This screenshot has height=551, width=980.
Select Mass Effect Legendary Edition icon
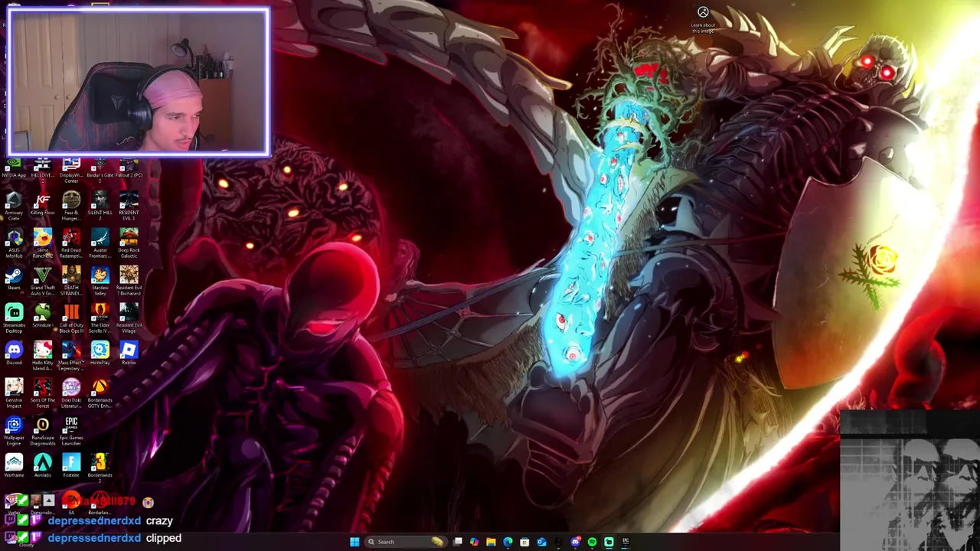point(71,355)
